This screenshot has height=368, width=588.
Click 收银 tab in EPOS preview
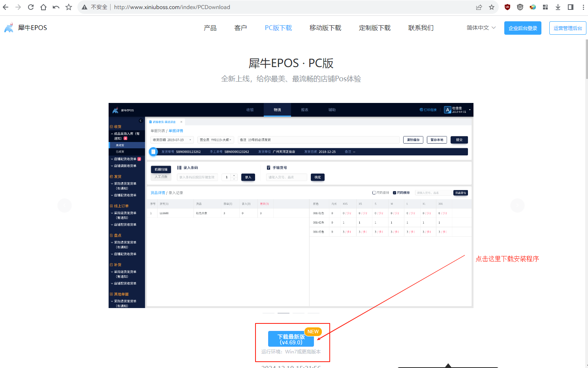tap(250, 110)
